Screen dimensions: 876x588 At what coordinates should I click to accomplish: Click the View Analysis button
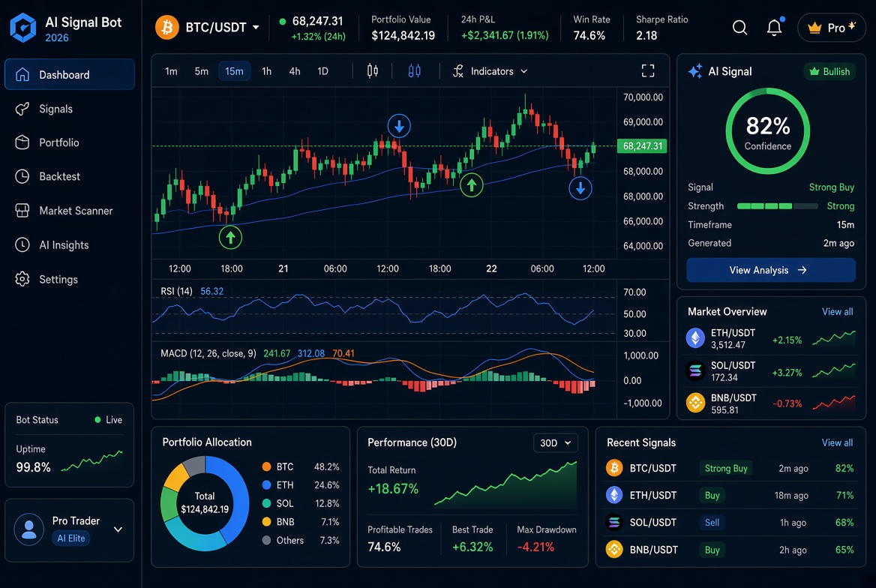click(x=771, y=270)
